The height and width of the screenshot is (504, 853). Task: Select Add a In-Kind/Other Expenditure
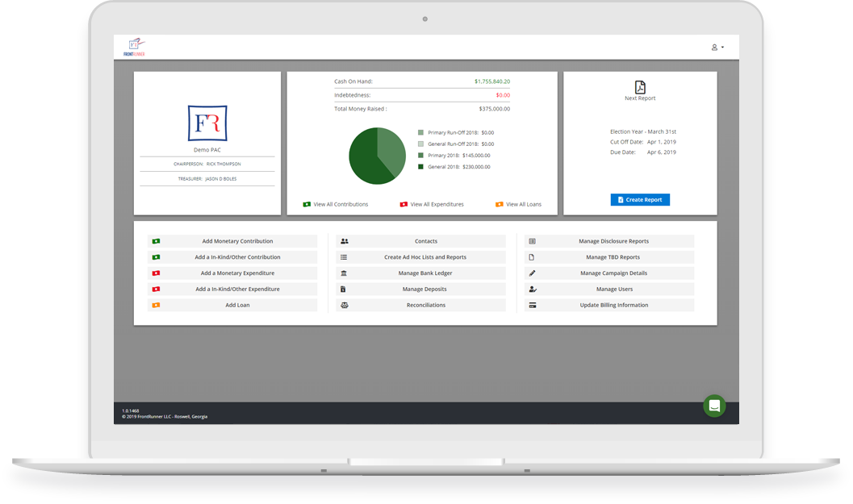point(232,289)
